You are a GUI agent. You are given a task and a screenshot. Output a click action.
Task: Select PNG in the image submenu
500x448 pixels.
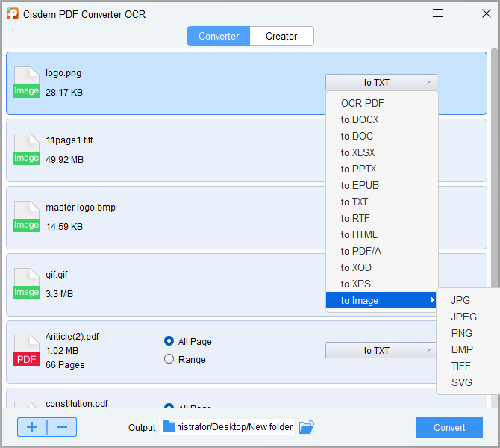468,333
